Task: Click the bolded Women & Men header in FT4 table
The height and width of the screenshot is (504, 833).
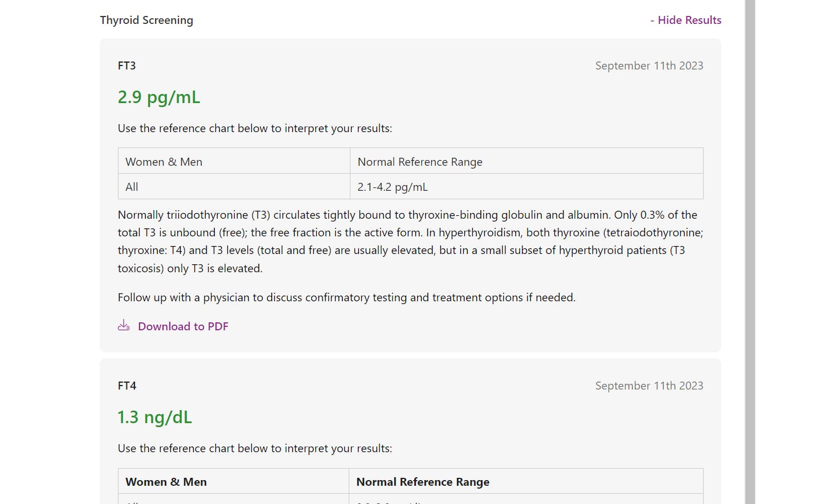Action: point(166,481)
